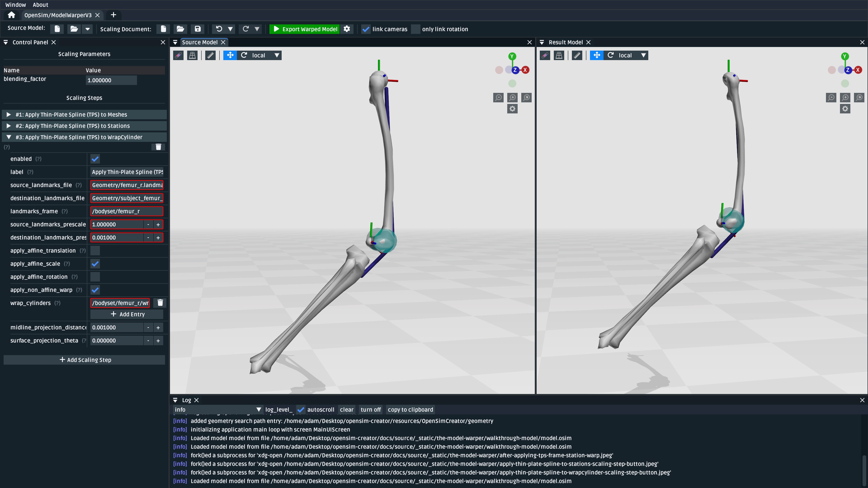The image size is (868, 488).
Task: Increment source_landmarks_prescale with plus
Action: (x=158, y=224)
